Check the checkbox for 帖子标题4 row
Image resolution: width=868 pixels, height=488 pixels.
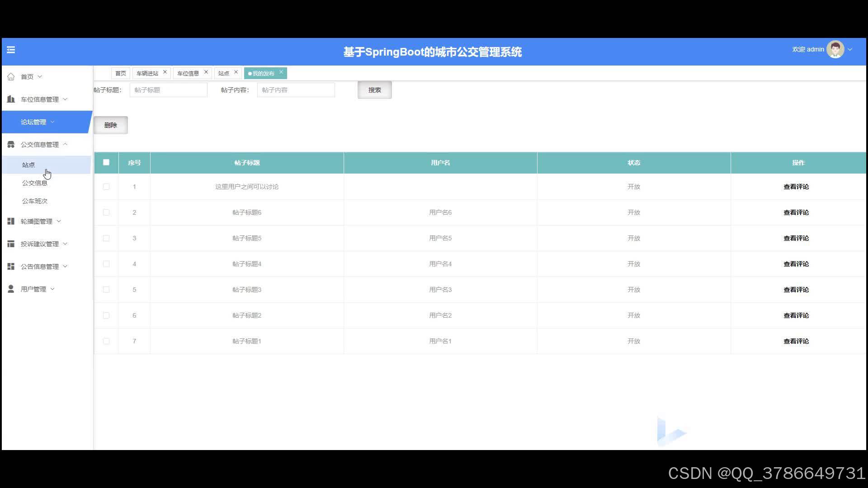click(106, 264)
